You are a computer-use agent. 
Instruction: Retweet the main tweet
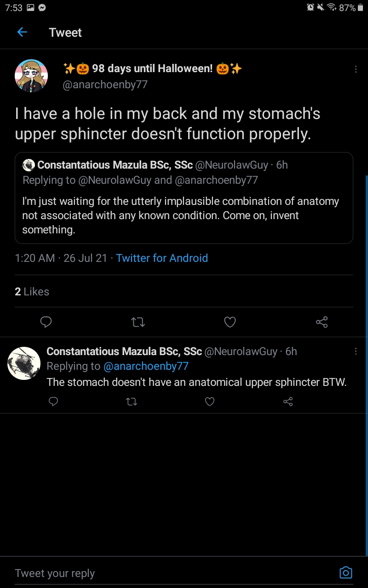pos(138,322)
